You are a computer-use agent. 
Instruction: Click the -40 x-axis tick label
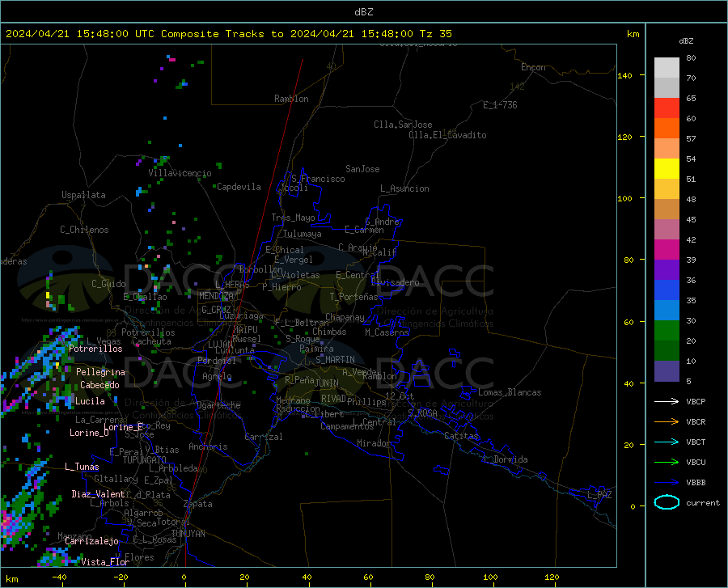tap(59, 577)
